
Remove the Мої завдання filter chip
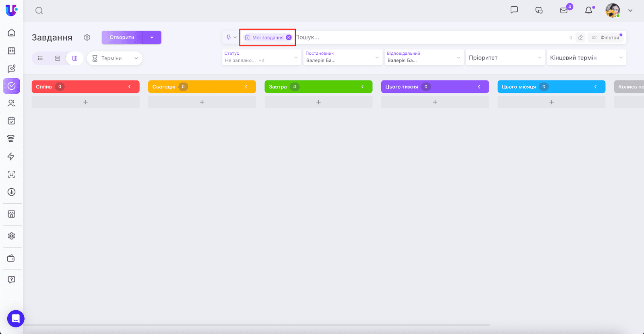pyautogui.click(x=289, y=37)
